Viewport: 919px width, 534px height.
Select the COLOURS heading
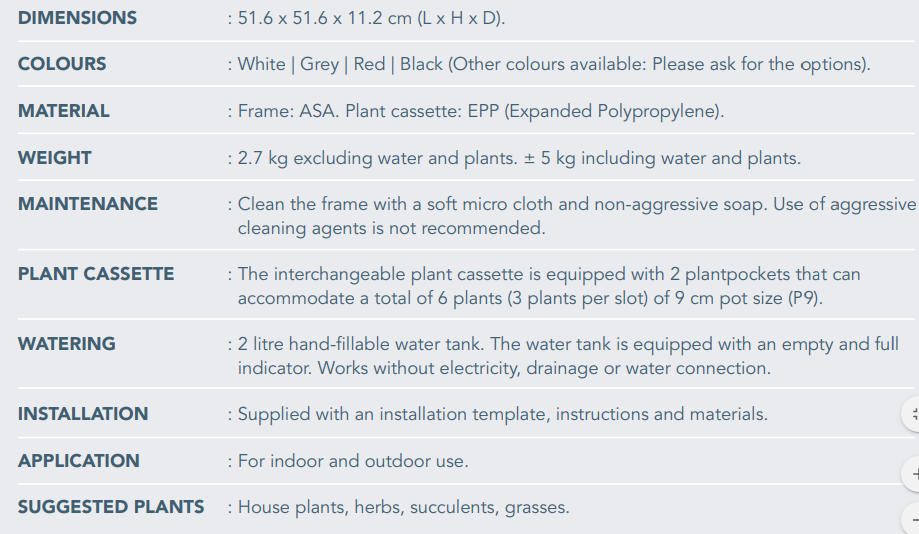click(x=62, y=64)
